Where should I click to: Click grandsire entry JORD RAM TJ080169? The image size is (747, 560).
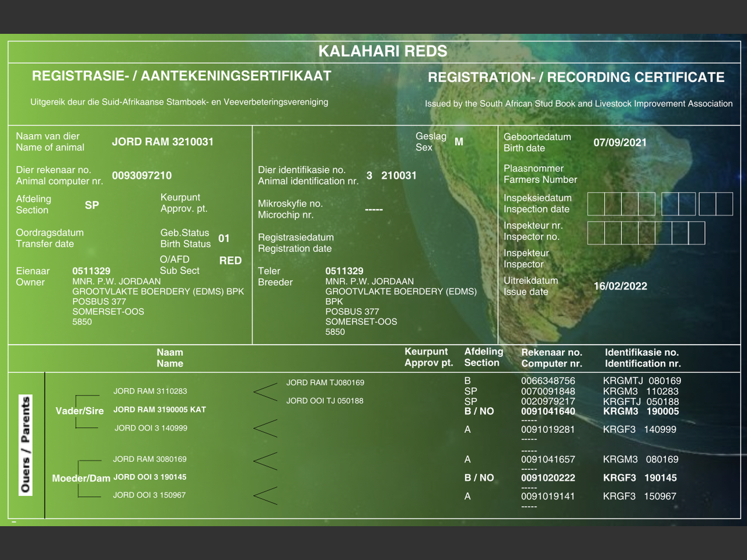325,383
